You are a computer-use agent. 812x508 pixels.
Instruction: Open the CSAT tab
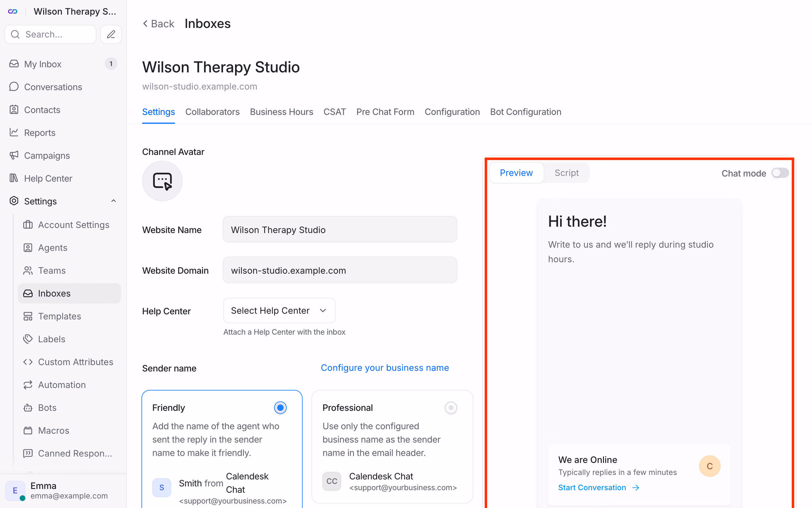click(x=335, y=112)
